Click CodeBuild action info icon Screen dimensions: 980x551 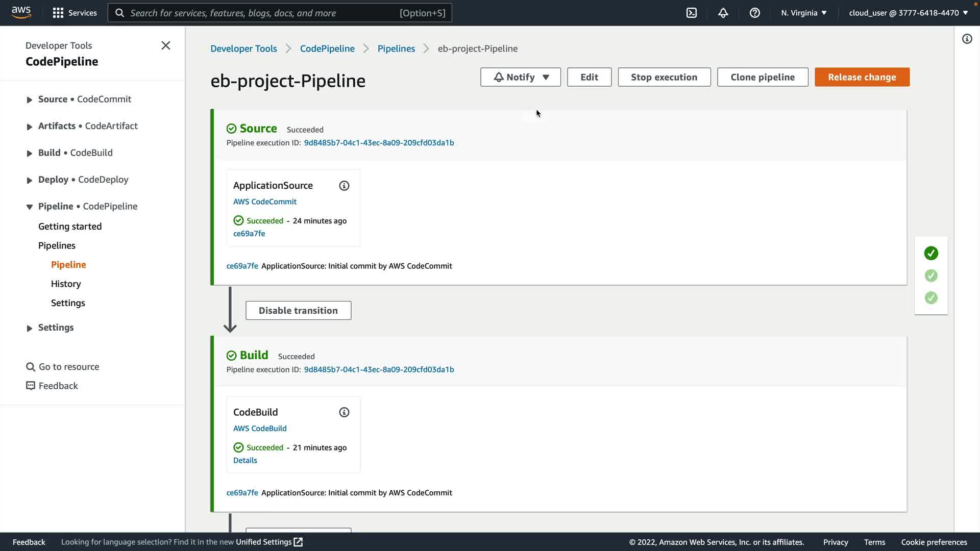344,412
